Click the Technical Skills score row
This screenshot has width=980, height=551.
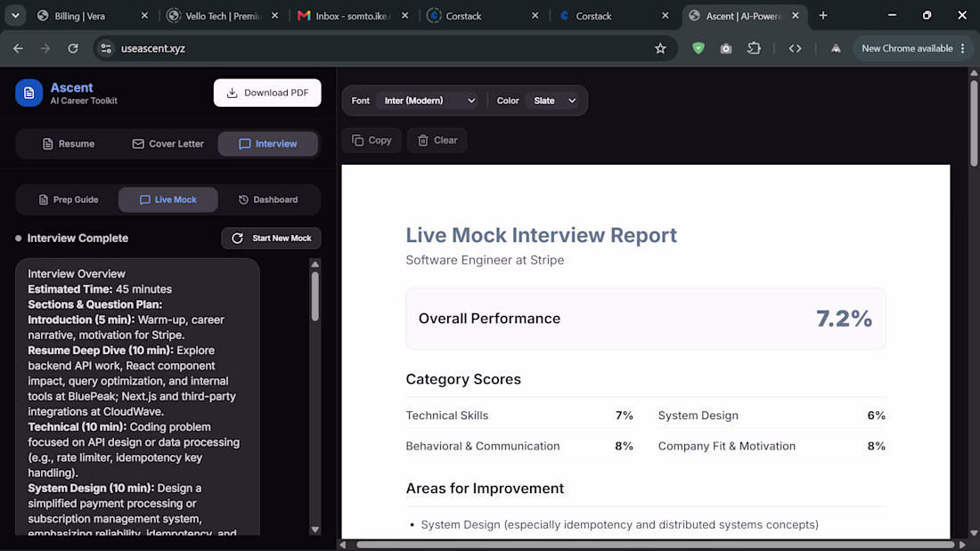tap(519, 416)
